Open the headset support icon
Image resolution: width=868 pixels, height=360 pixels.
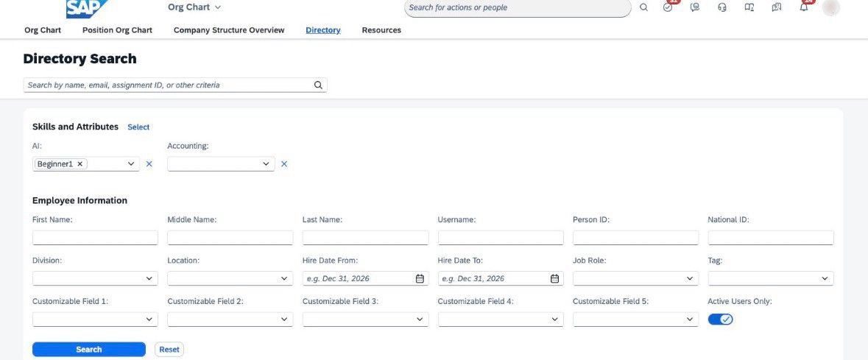721,8
